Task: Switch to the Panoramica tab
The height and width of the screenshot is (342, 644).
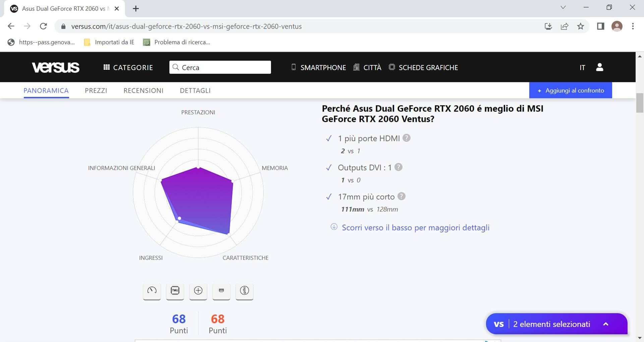Action: coord(46,90)
